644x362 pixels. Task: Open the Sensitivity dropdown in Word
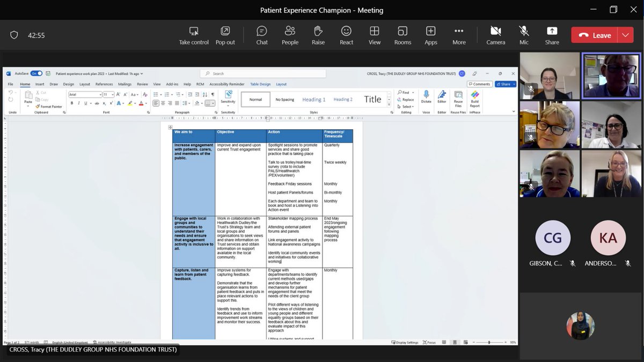[x=228, y=97]
